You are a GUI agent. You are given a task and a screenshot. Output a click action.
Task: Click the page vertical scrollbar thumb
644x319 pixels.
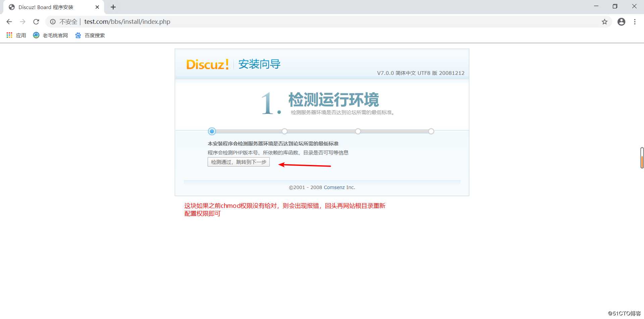tap(642, 157)
